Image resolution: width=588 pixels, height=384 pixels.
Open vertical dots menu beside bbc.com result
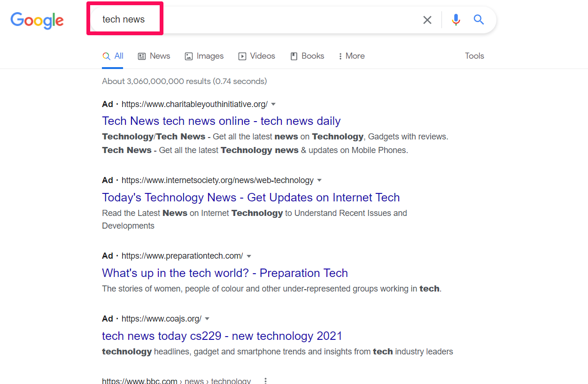tap(266, 381)
